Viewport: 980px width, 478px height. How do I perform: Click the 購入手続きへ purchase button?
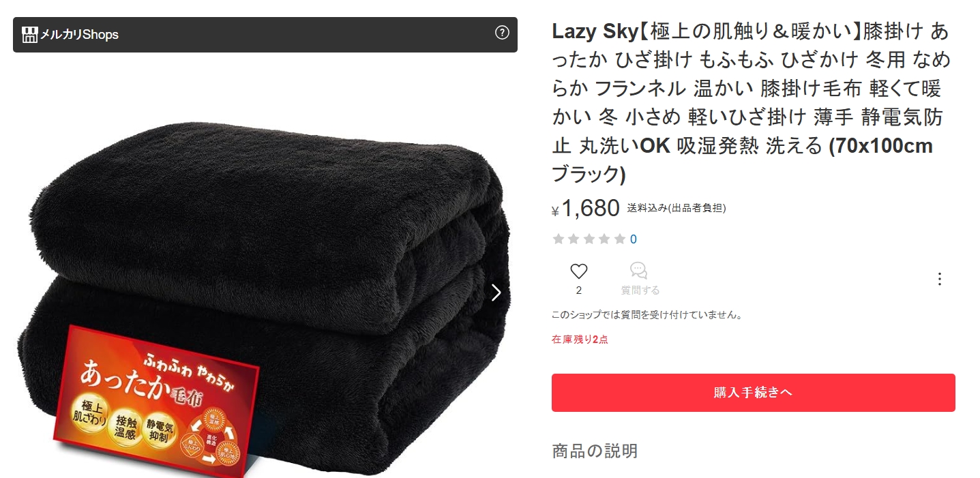click(x=753, y=393)
